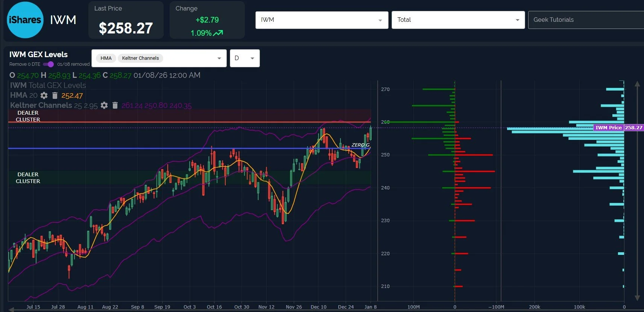Screen dimensions: 644x312
Task: Click the HMA indicator chip
Action: pyautogui.click(x=106, y=58)
